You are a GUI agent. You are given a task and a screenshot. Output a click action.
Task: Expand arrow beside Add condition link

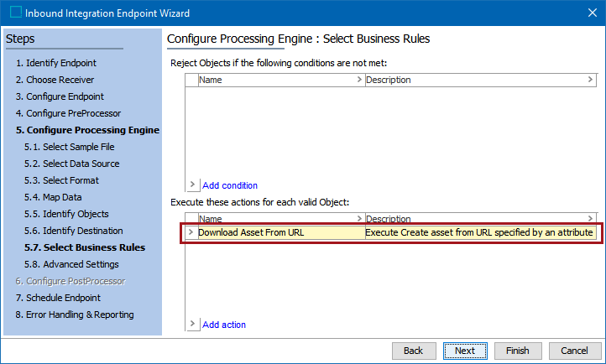(192, 185)
